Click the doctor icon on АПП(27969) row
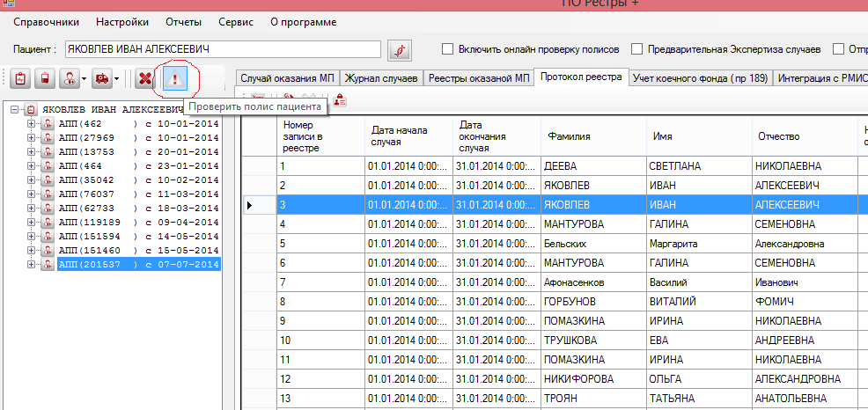Image resolution: width=868 pixels, height=410 pixels. coord(48,137)
